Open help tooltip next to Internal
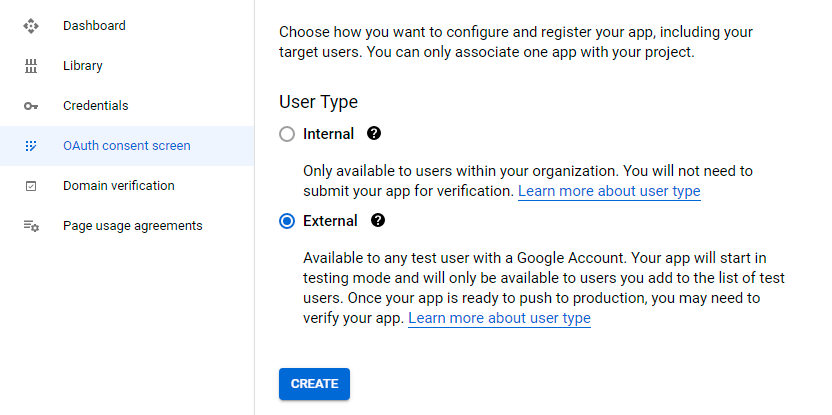 [x=374, y=133]
